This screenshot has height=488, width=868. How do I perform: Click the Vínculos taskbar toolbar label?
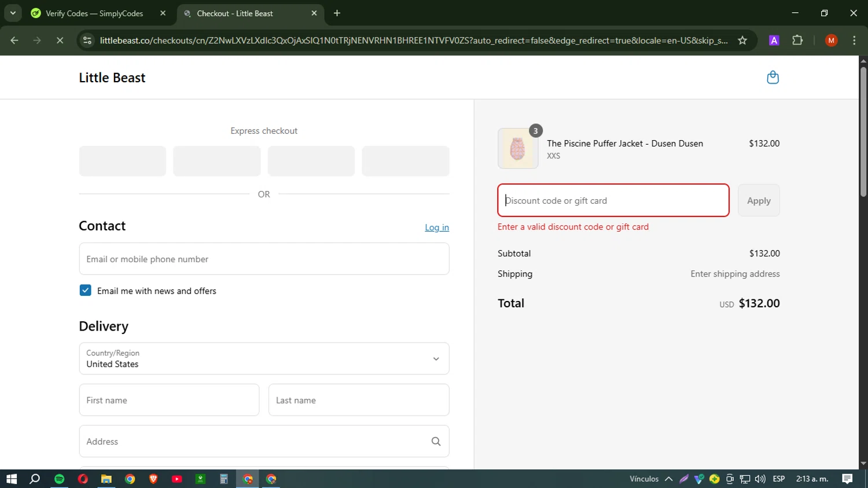click(x=644, y=479)
